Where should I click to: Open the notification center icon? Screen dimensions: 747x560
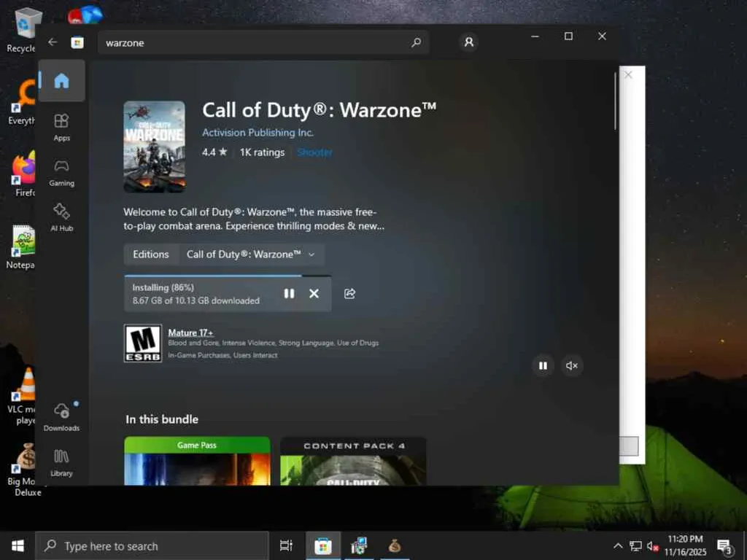pyautogui.click(x=724, y=545)
